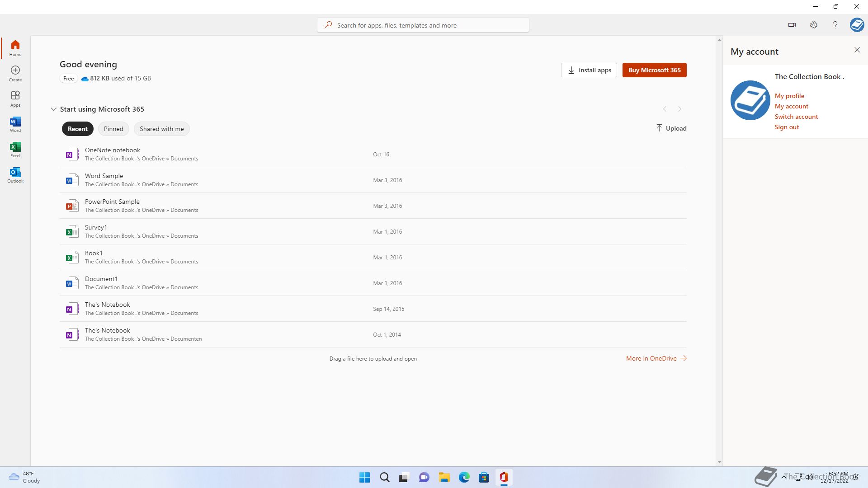This screenshot has height=488, width=868.
Task: Open Windows Start menu
Action: click(364, 477)
